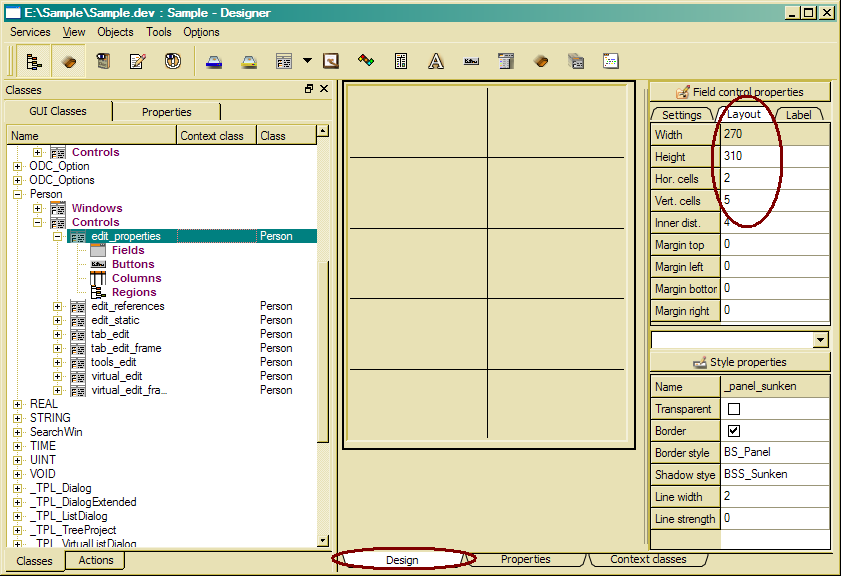Click the Columns icon in the tree
The height and width of the screenshot is (576, 841).
coord(98,278)
